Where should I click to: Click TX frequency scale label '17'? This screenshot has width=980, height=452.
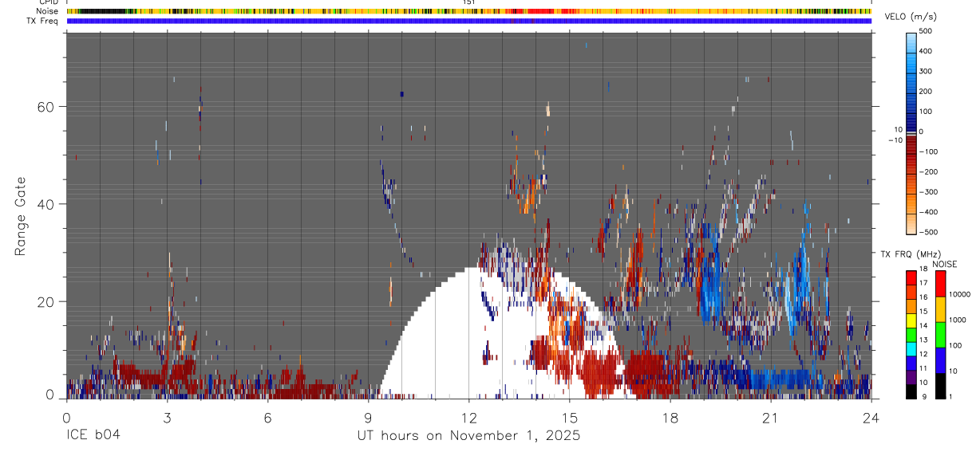pos(923,283)
